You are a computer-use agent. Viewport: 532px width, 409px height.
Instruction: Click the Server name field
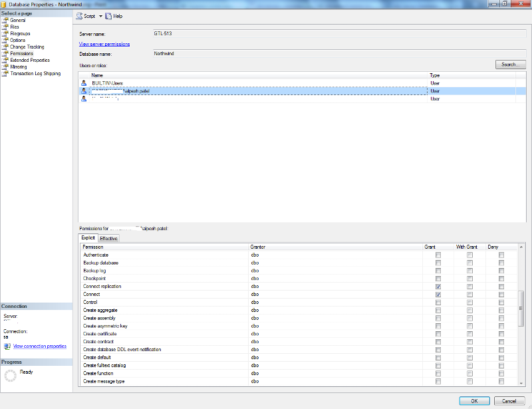tap(339, 34)
